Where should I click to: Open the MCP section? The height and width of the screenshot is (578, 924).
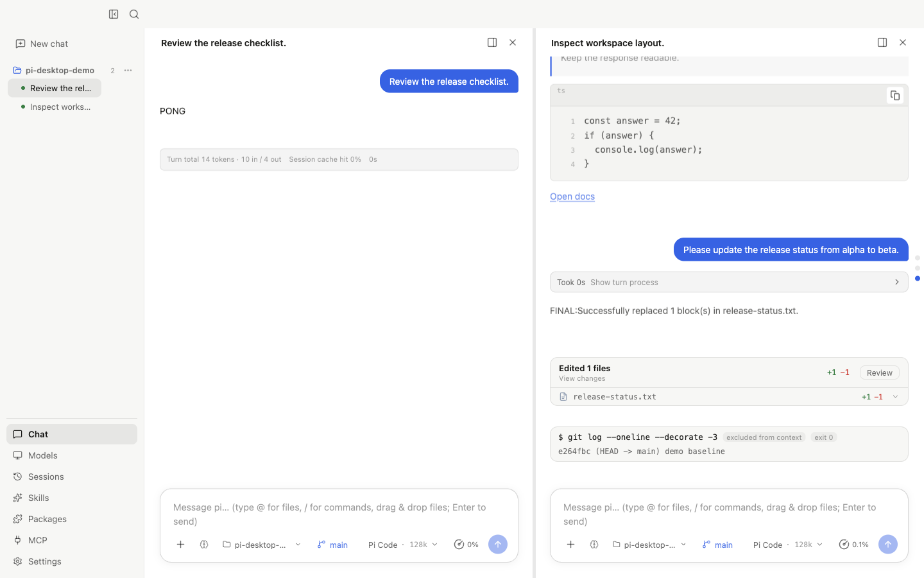click(x=72, y=540)
